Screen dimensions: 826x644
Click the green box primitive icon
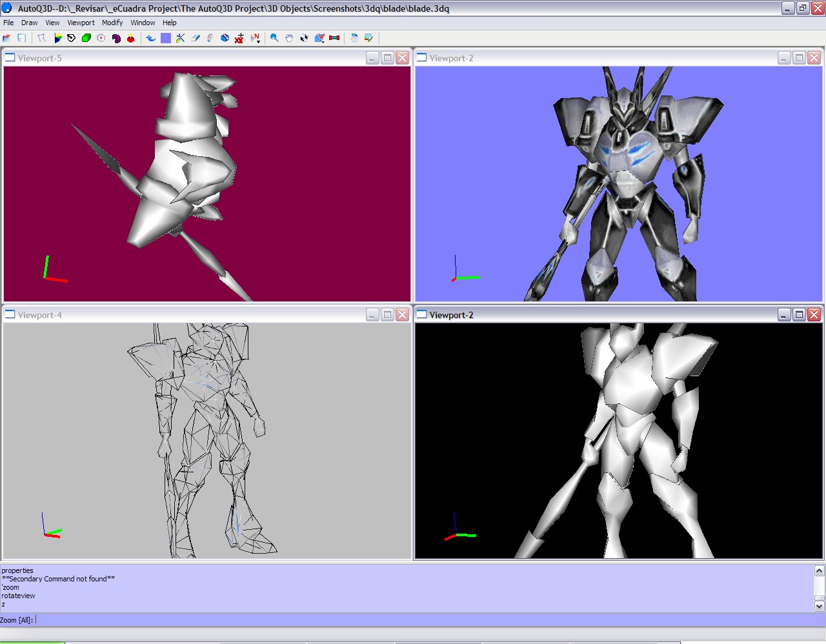click(x=86, y=38)
